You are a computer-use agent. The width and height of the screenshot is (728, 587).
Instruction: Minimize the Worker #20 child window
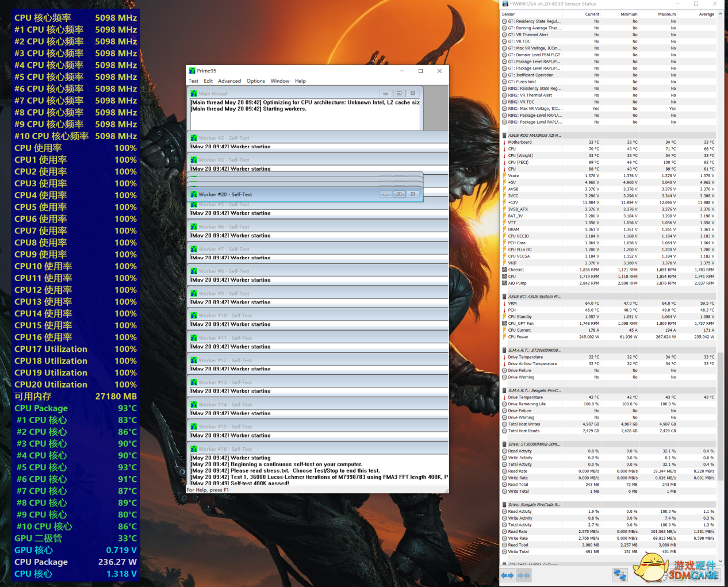point(386,194)
